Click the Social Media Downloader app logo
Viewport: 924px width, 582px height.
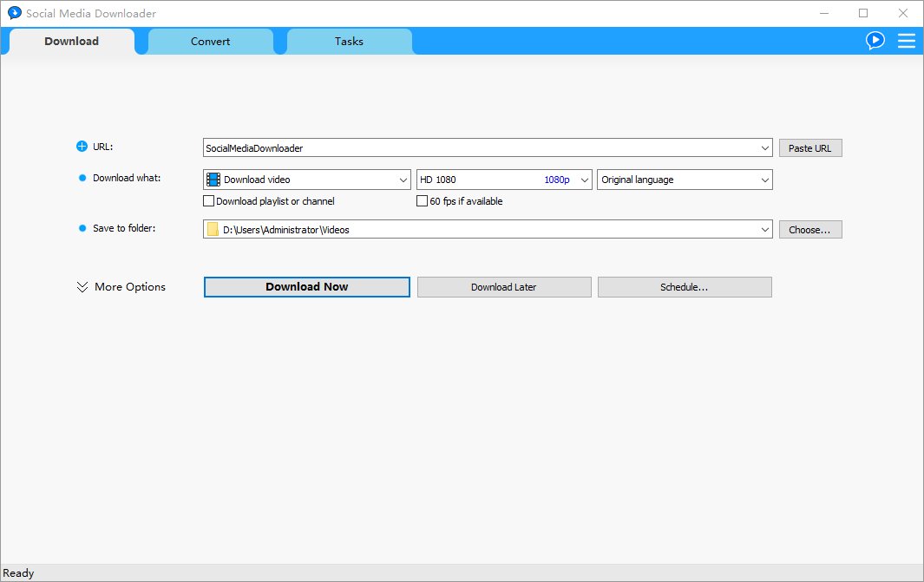pyautogui.click(x=14, y=13)
